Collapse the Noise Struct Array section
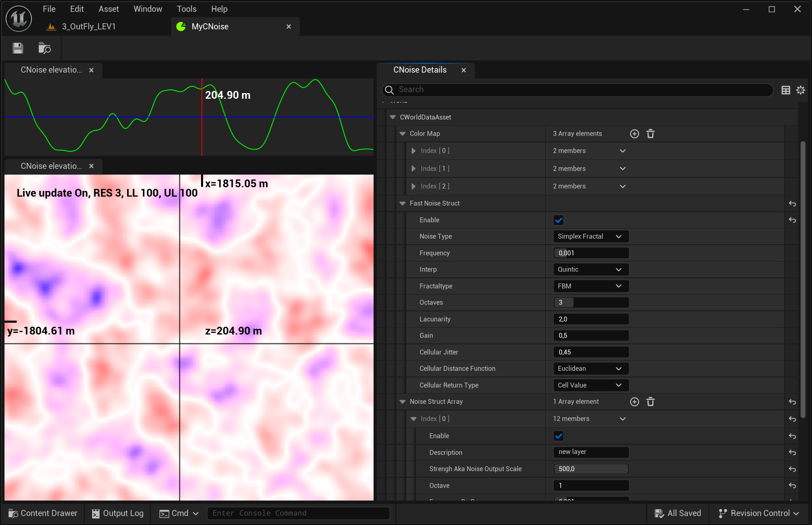 (403, 402)
